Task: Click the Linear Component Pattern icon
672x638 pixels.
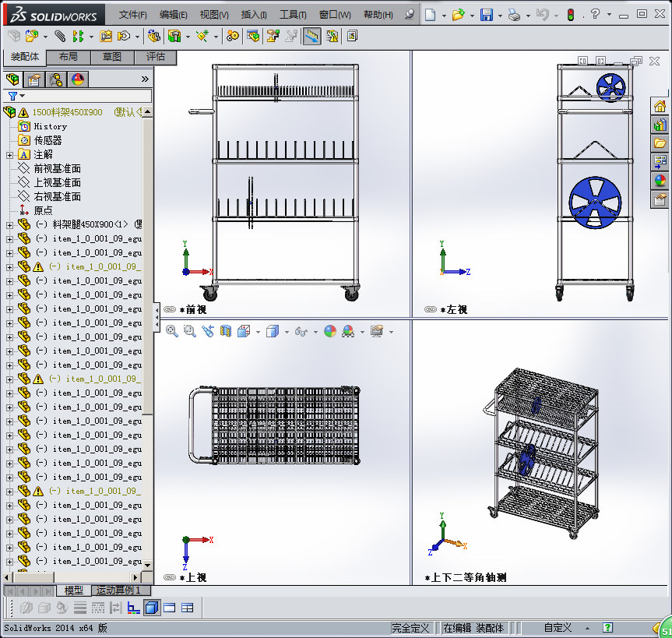Action: (78, 36)
